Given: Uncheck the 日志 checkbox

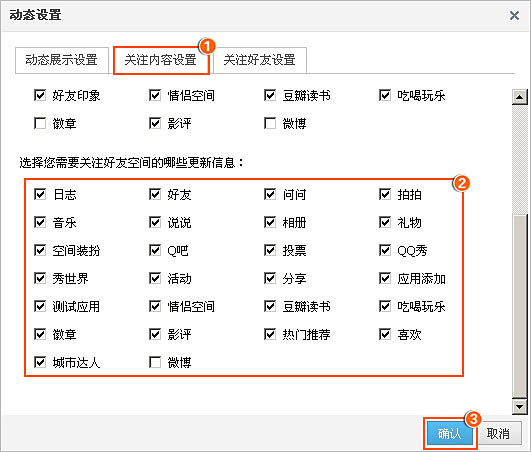Looking at the screenshot, I should point(40,194).
